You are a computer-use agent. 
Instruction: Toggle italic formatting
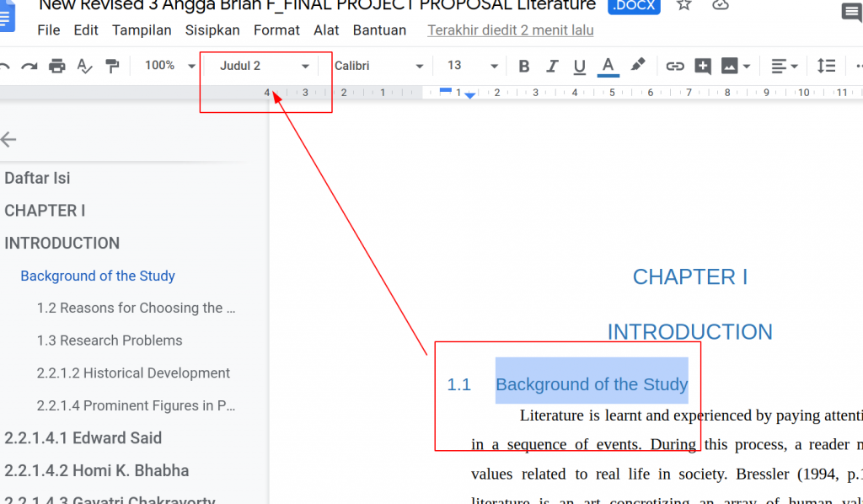552,66
